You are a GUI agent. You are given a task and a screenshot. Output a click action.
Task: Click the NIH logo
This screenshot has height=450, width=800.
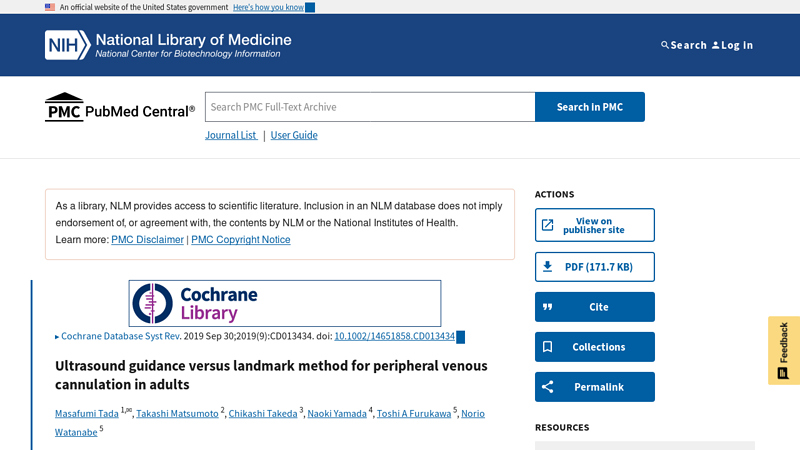(x=67, y=45)
